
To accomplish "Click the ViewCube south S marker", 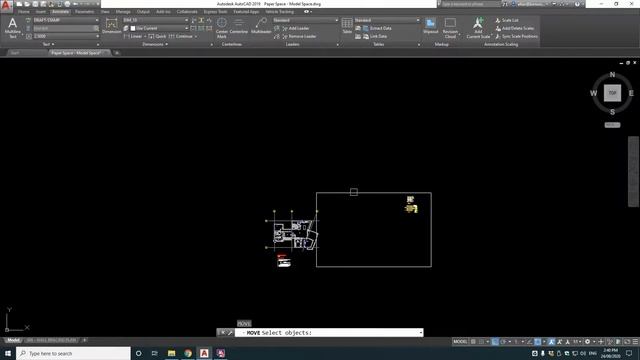I will [x=612, y=112].
